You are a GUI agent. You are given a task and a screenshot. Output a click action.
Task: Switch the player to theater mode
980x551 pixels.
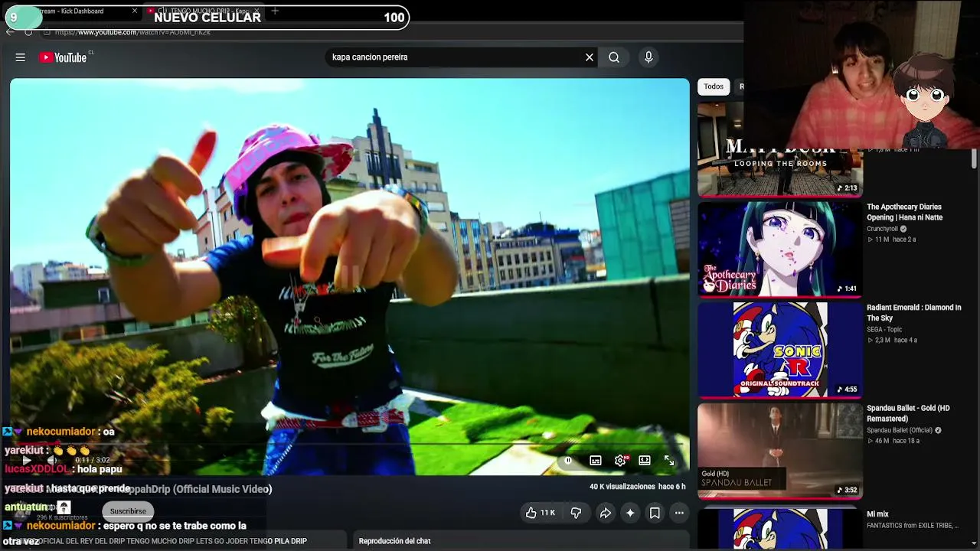tap(645, 461)
